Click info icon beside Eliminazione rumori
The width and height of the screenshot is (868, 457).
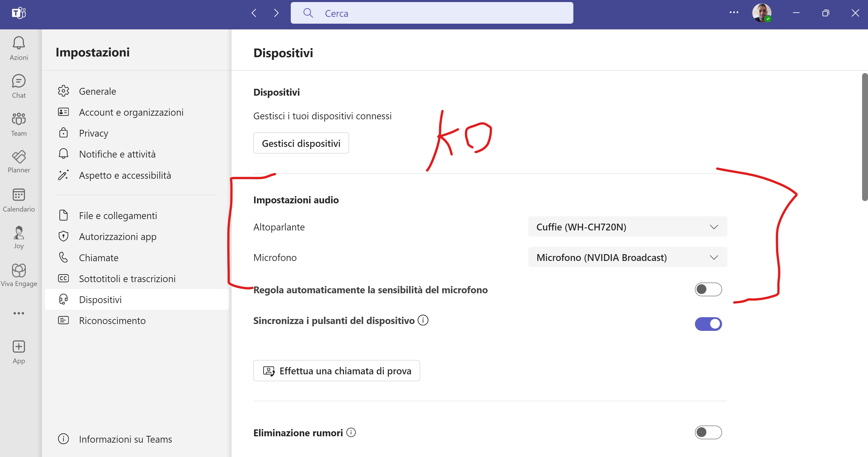point(351,432)
